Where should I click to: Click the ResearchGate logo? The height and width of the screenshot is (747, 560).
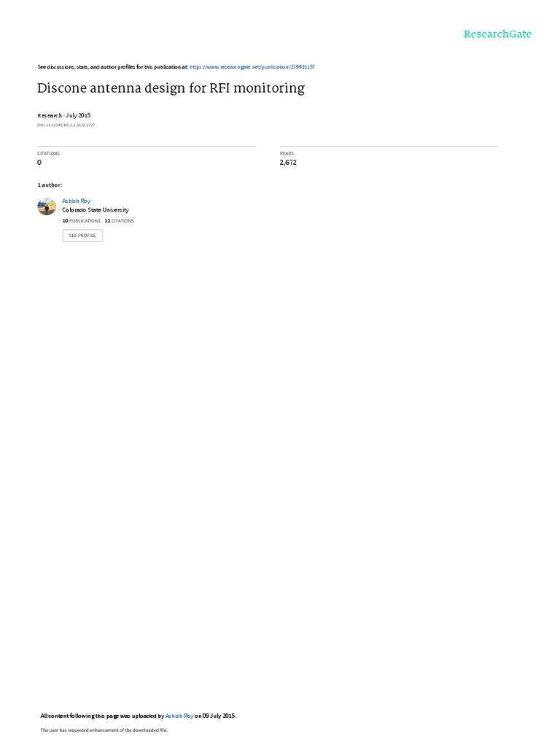click(497, 34)
